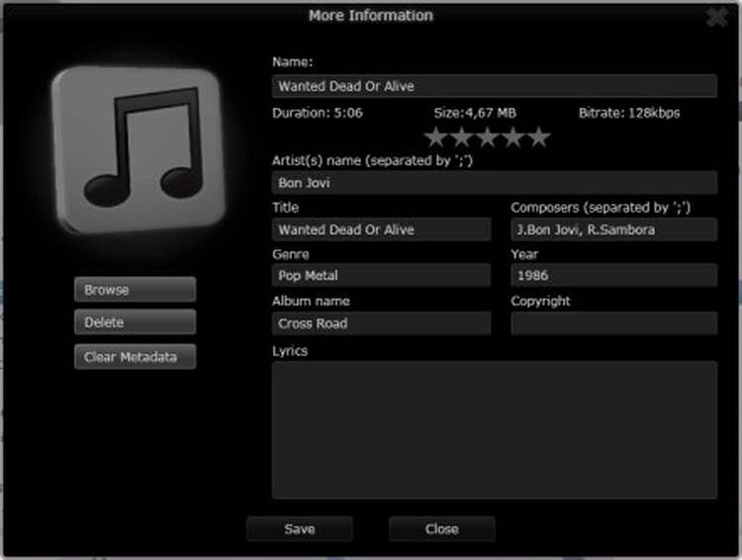Edit the Composers field
This screenshot has height=560, width=742.
pos(613,230)
